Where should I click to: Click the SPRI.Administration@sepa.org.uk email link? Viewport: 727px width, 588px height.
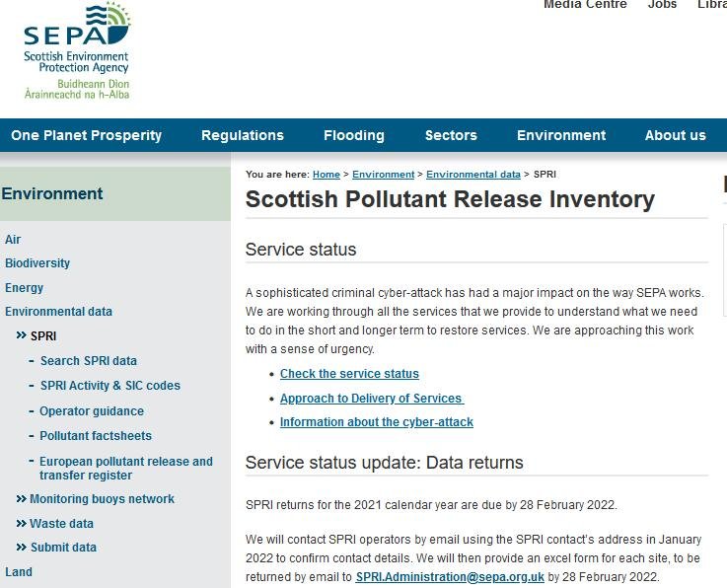coord(450,577)
